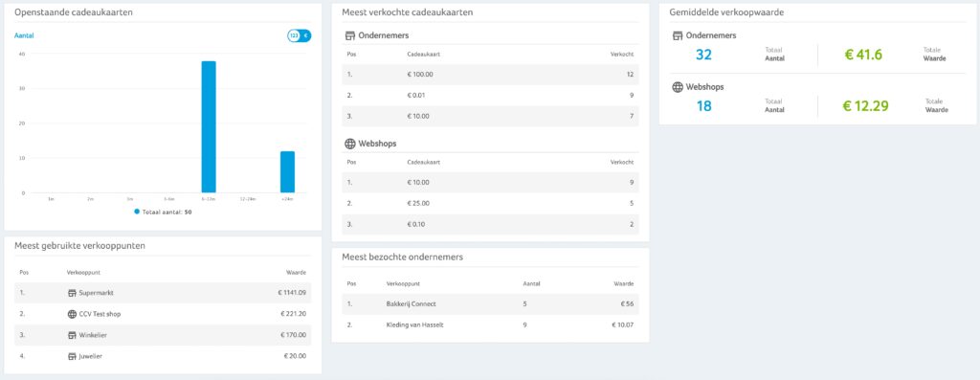This screenshot has height=380, width=980.
Task: Click the >24m bar in the chart
Action: click(x=287, y=172)
